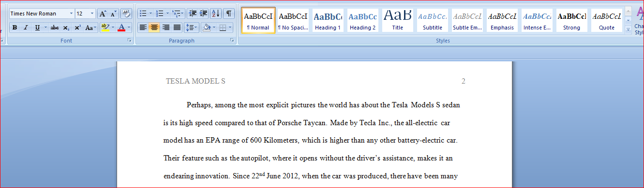This screenshot has width=644, height=188.
Task: Apply Title style
Action: coord(398,20)
